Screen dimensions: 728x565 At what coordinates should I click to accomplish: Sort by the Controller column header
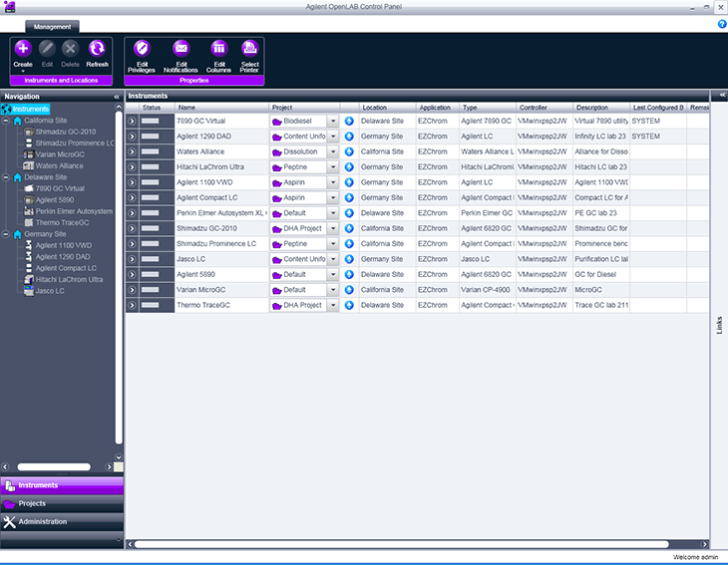pos(545,108)
